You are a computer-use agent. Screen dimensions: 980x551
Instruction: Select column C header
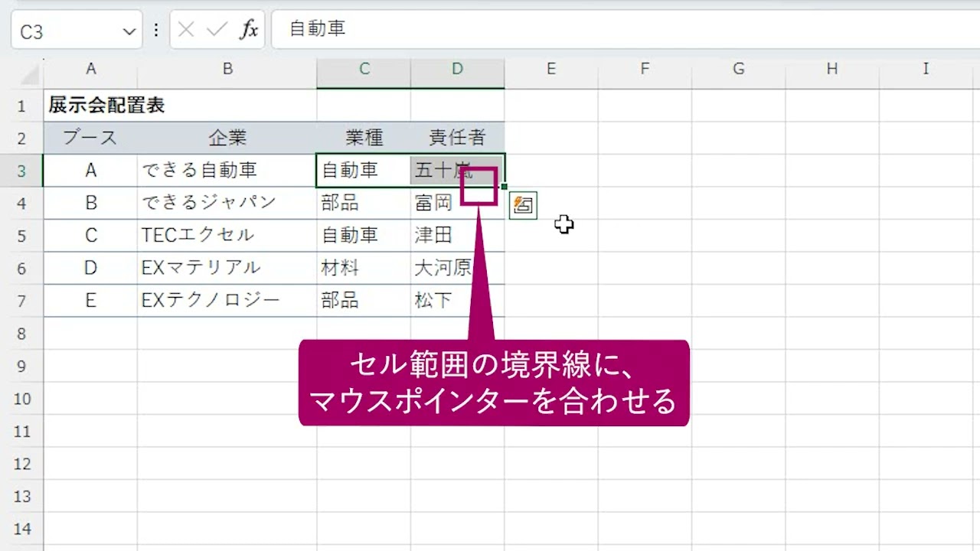click(364, 69)
